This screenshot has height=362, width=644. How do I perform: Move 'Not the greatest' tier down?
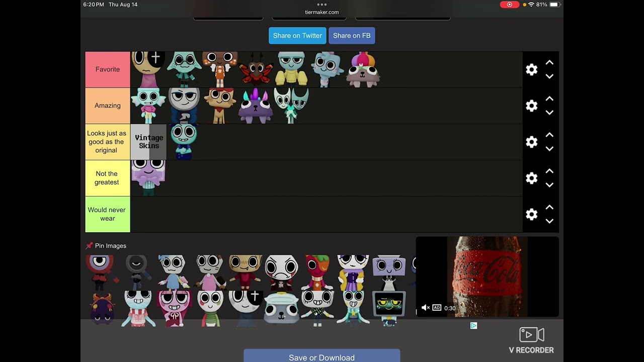549,185
